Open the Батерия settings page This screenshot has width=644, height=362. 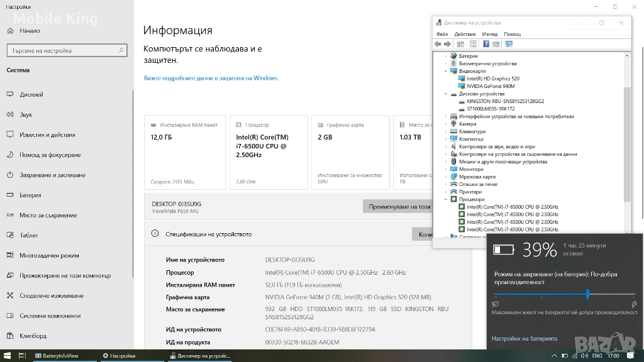tap(30, 195)
